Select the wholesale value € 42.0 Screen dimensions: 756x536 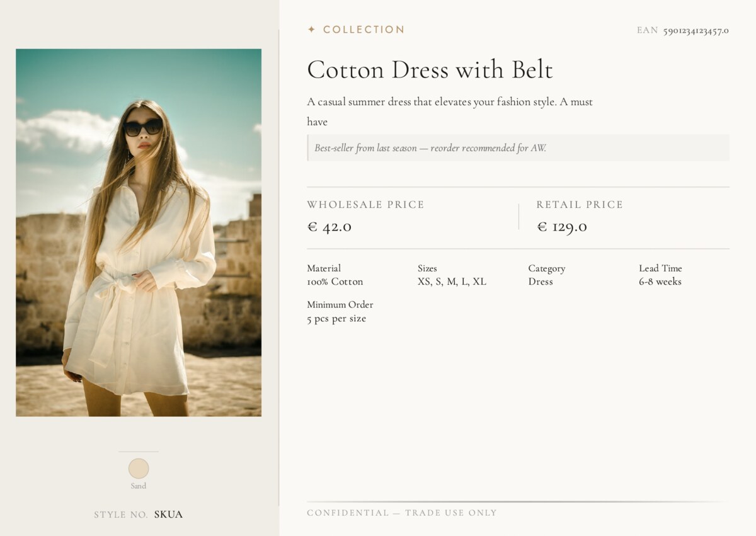coord(329,227)
